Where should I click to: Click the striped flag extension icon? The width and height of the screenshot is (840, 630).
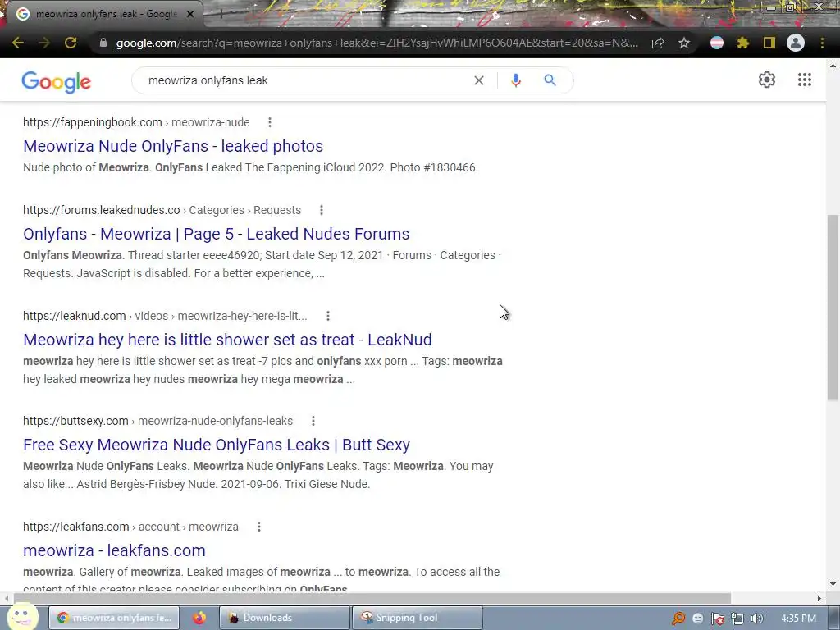tap(717, 43)
